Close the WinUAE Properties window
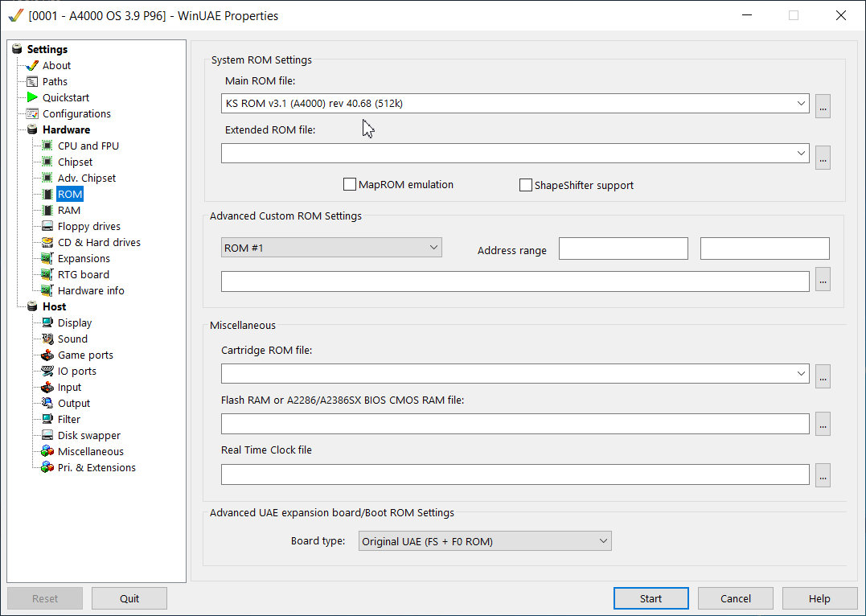Screen dimensions: 866x616 click(840, 15)
